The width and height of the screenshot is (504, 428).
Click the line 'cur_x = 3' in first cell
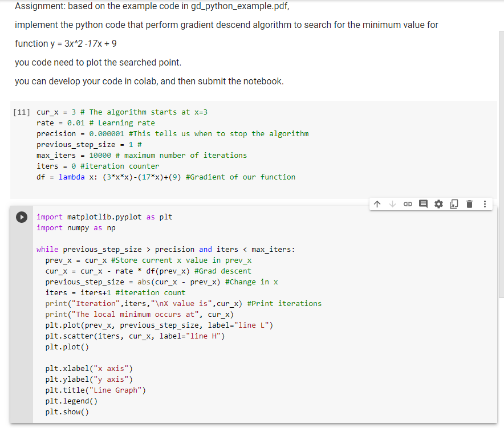(122, 112)
